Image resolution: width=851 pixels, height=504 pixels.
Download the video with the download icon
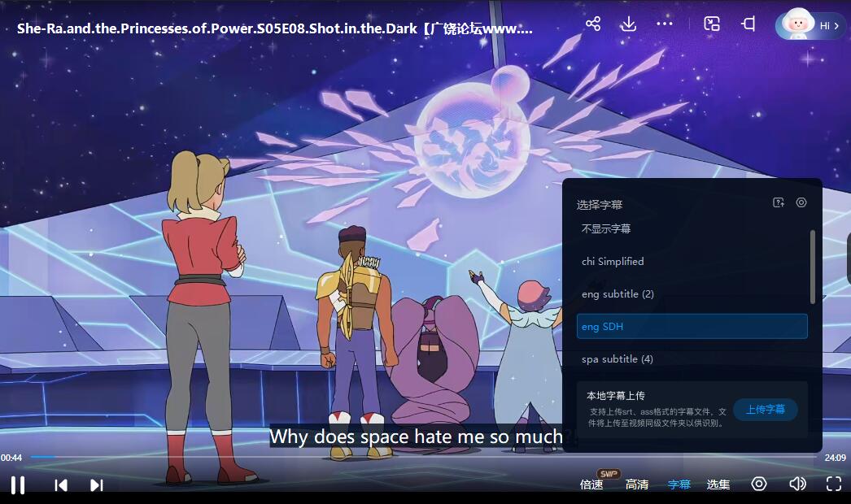[x=628, y=24]
